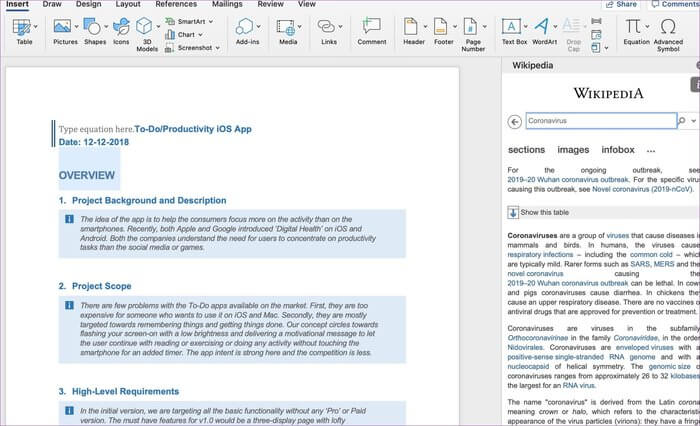700x426 pixels.
Task: Expand the Chart dropdown arrow
Action: (x=200, y=35)
